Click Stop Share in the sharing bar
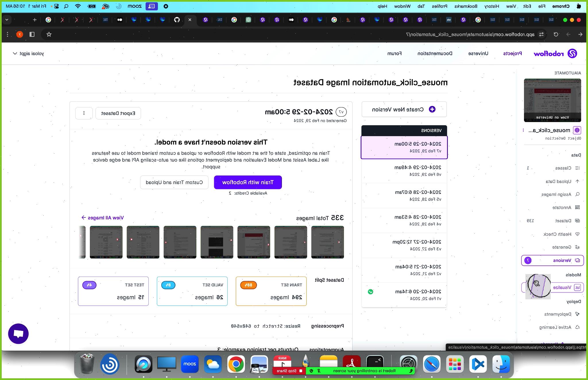The image size is (588, 380). pos(289,371)
